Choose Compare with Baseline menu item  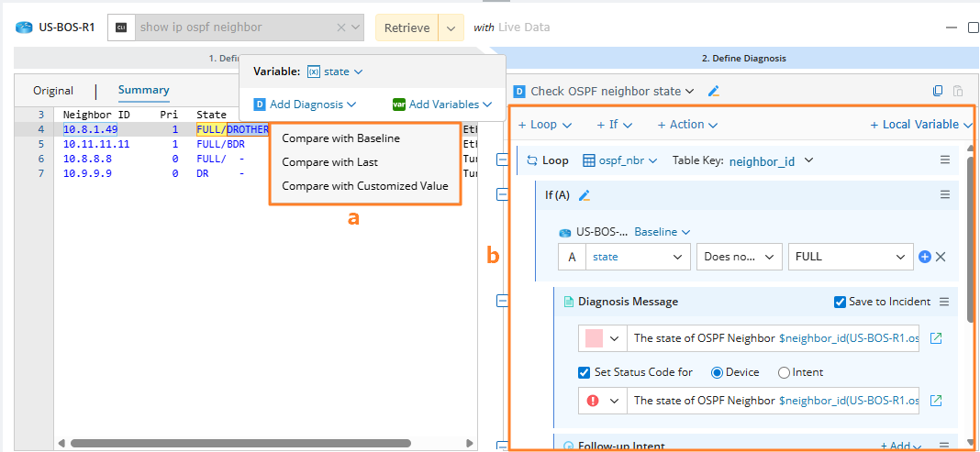pyautogui.click(x=340, y=138)
